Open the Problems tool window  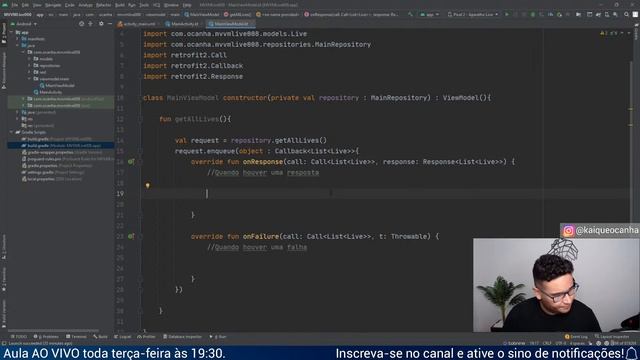[x=46, y=337]
